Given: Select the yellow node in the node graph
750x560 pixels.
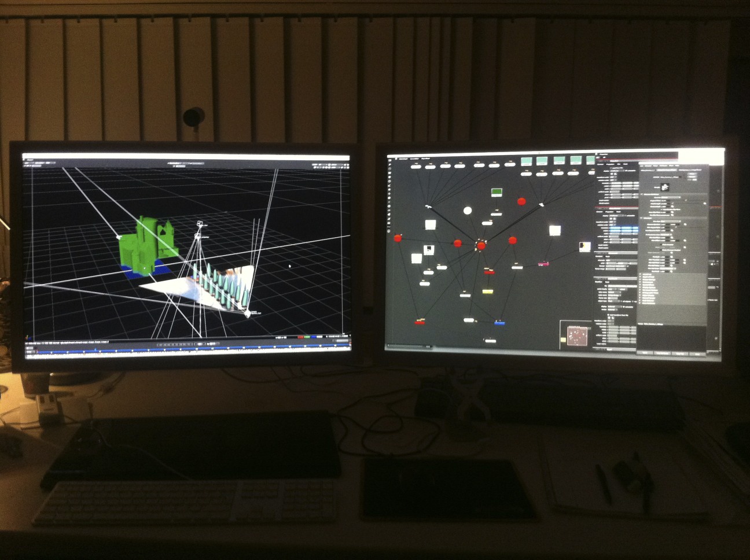Looking at the screenshot, I should pos(487,291).
